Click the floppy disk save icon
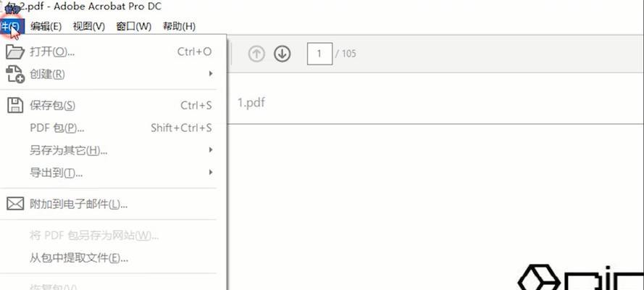The width and height of the screenshot is (644, 290). pyautogui.click(x=15, y=106)
